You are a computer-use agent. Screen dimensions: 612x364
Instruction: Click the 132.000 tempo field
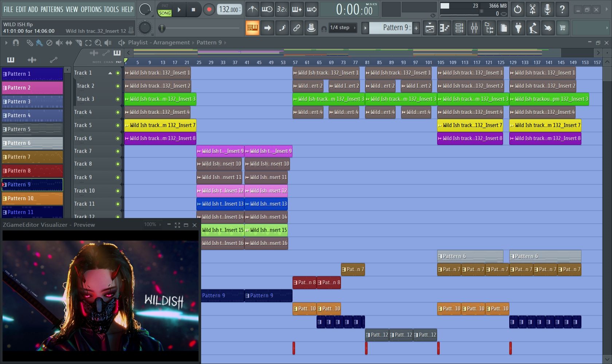229,9
